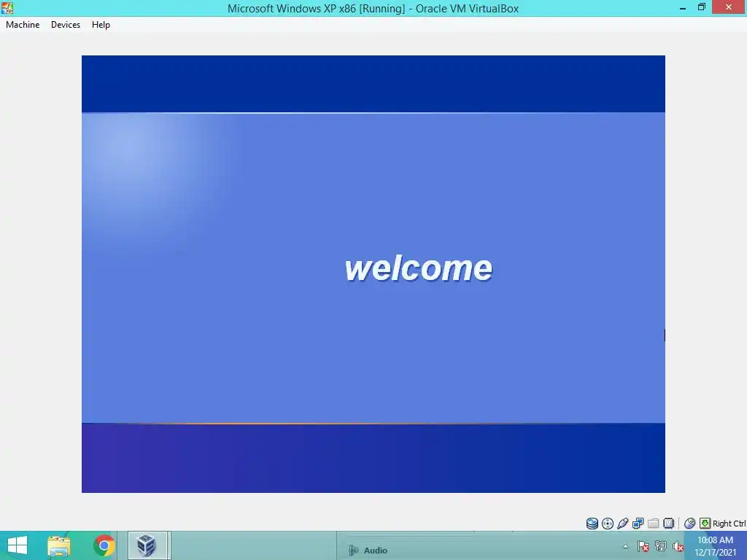747x560 pixels.
Task: Open File Explorer from the taskbar
Action: tap(59, 545)
